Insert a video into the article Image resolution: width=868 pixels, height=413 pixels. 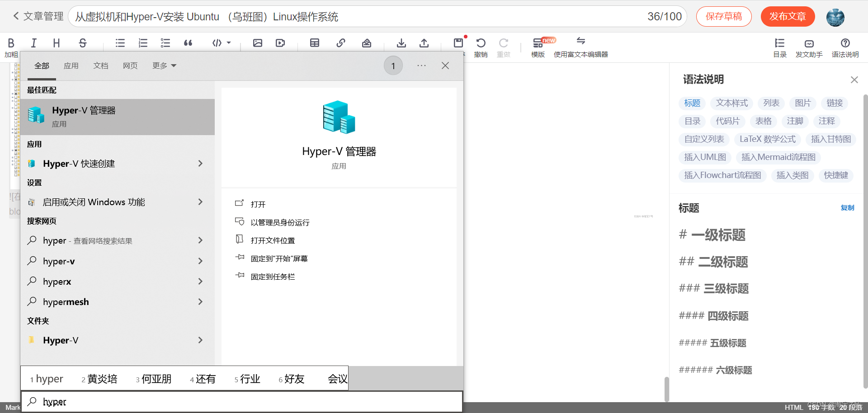point(280,43)
